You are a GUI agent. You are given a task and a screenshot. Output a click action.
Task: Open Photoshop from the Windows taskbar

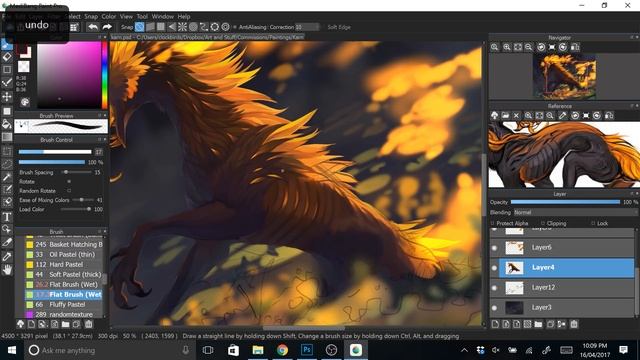307,350
